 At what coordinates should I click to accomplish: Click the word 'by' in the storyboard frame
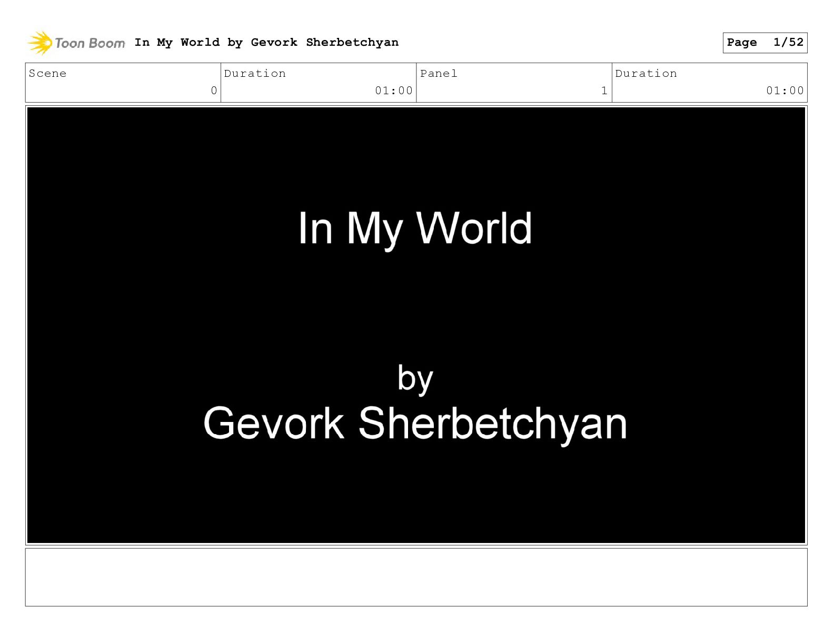[x=415, y=378]
